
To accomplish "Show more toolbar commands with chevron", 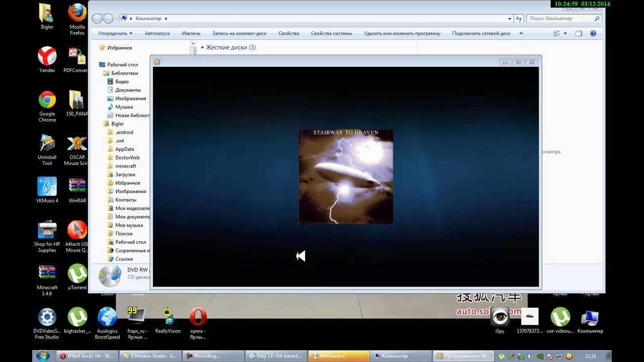I will pos(521,33).
